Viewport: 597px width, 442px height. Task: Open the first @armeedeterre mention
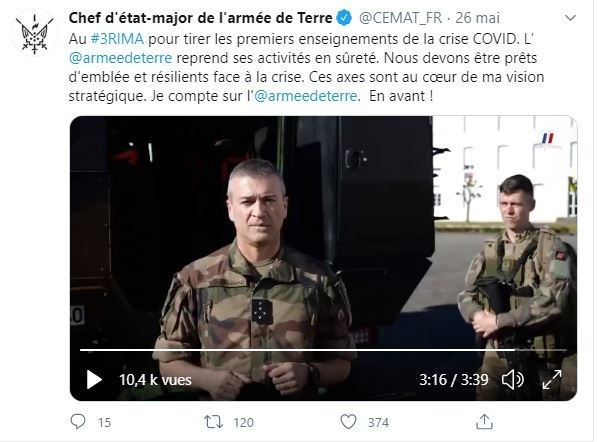[120, 58]
